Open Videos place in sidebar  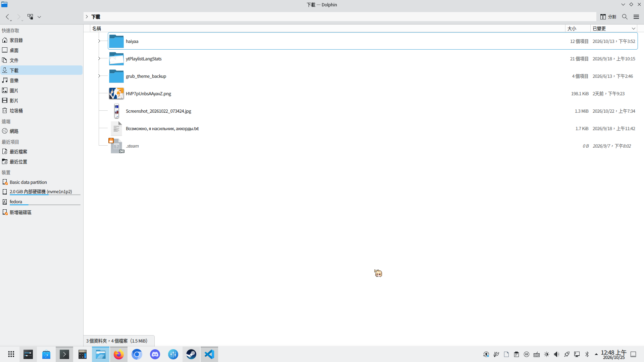click(41, 101)
